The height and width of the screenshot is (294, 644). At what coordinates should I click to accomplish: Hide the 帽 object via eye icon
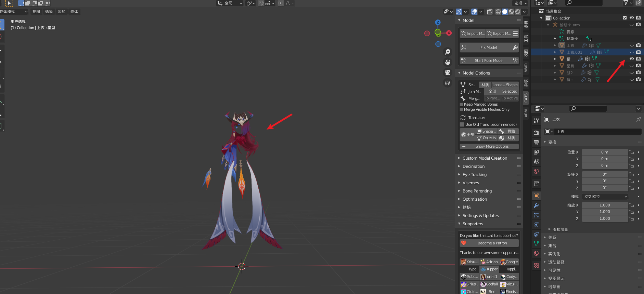(x=632, y=59)
